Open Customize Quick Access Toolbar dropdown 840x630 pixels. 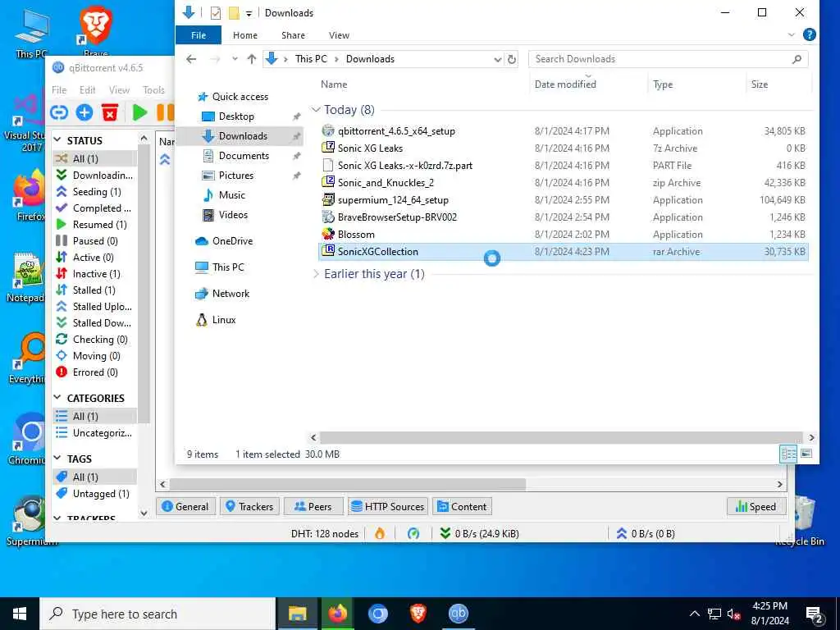249,13
